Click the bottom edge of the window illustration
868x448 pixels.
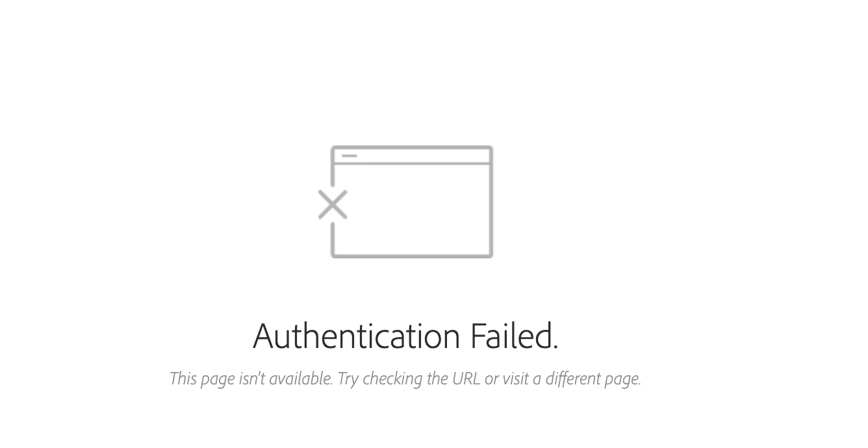pyautogui.click(x=412, y=255)
